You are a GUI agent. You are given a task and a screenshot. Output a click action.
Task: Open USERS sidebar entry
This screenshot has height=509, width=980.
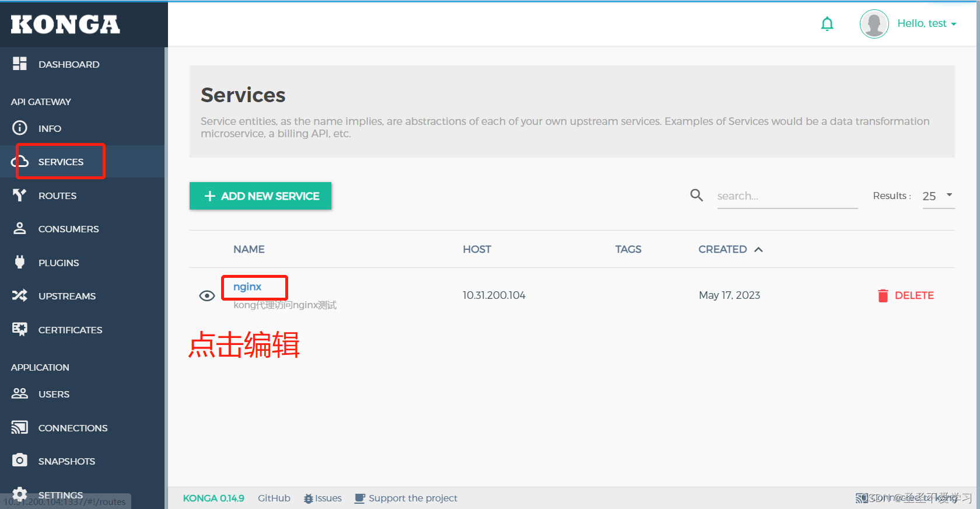[54, 394]
